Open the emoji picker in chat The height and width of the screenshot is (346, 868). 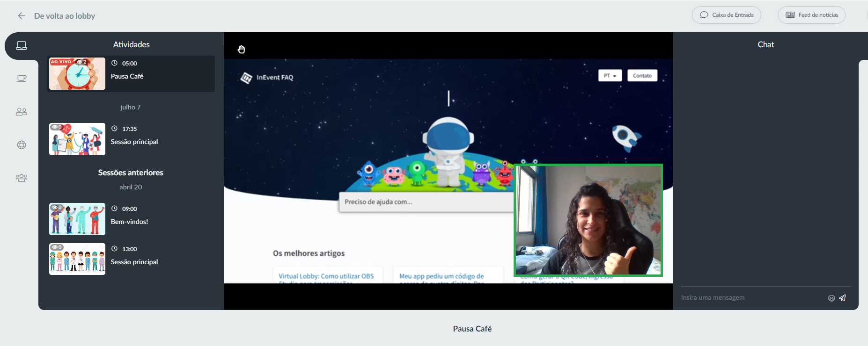pyautogui.click(x=831, y=298)
